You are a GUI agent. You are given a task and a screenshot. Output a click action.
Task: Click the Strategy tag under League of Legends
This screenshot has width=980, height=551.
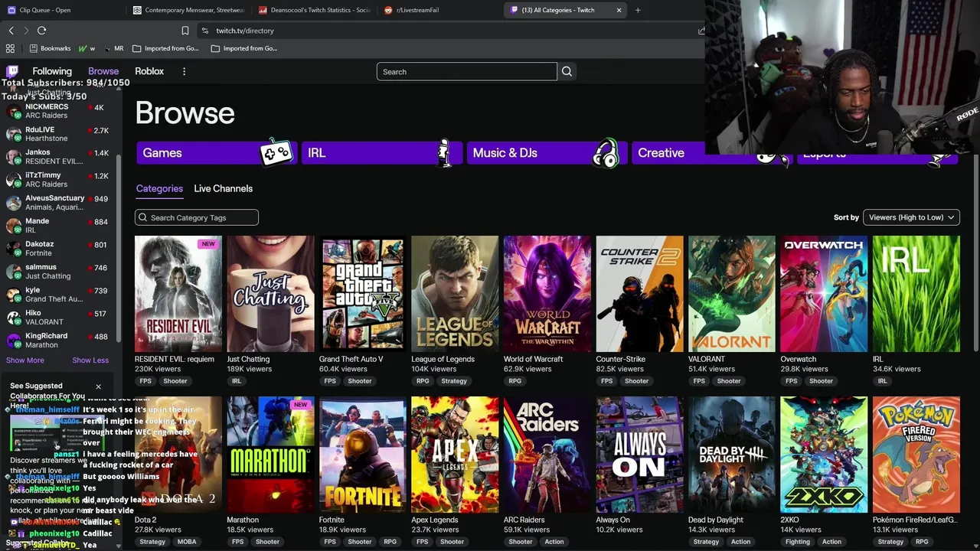454,381
